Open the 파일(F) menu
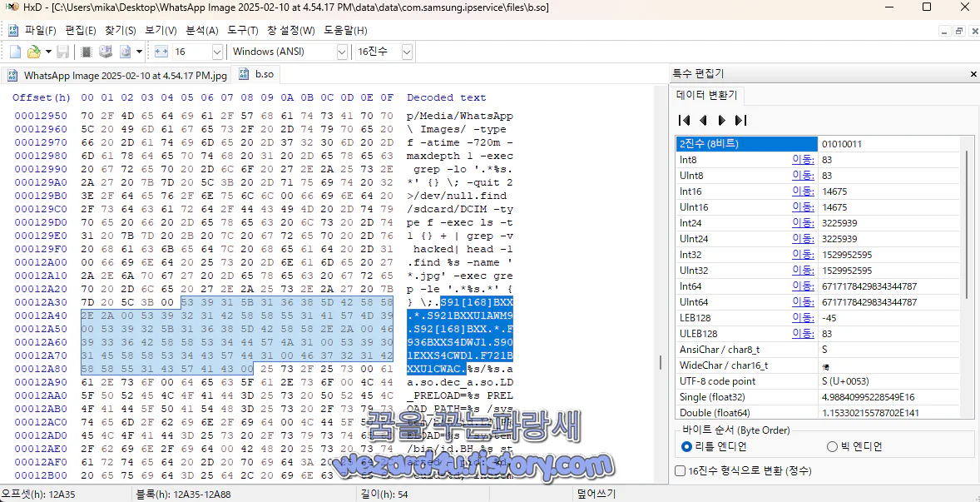 [41, 31]
